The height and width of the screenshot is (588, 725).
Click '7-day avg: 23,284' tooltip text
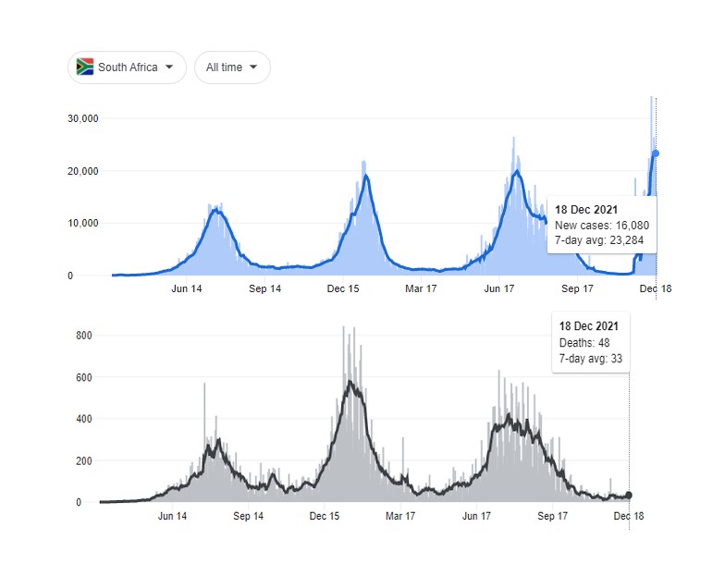[599, 240]
